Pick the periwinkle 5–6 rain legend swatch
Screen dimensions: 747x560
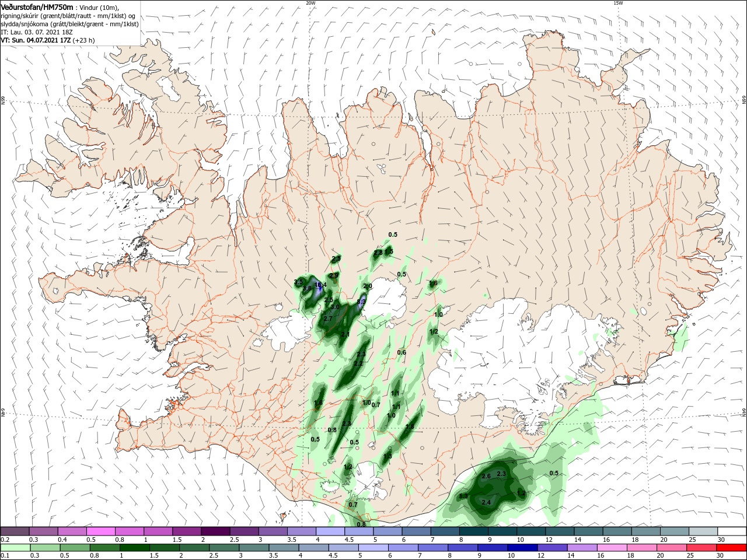pos(373,548)
